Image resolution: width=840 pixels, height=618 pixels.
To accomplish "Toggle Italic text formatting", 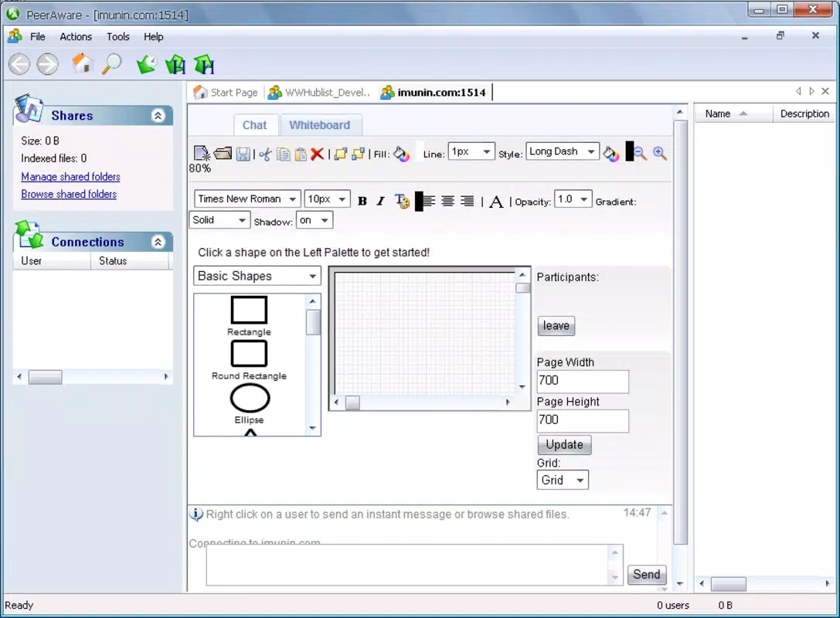I will 380,201.
